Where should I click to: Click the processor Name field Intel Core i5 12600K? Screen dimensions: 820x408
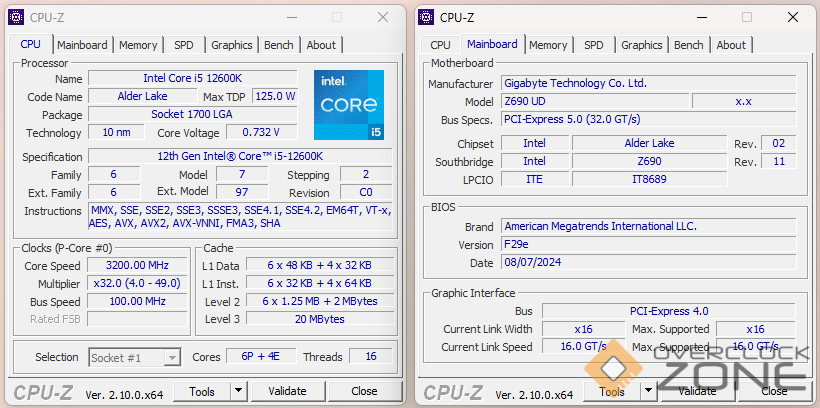tap(192, 78)
